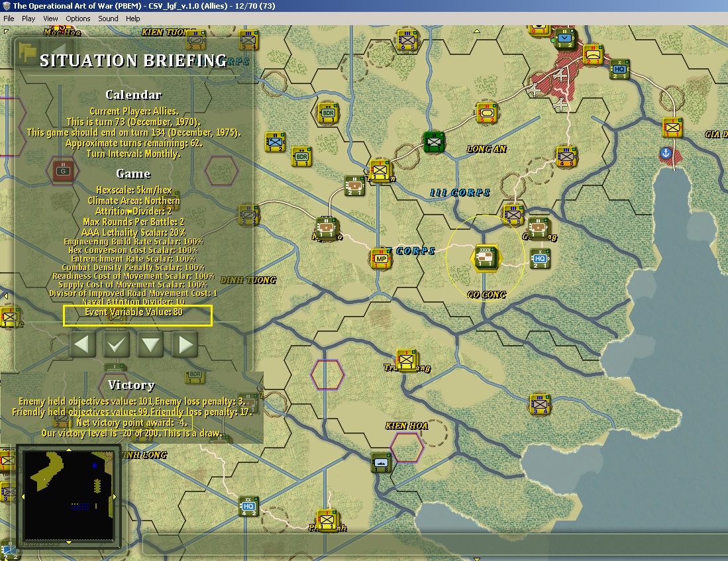Open the Help menu
The image size is (728, 561).
point(132,19)
